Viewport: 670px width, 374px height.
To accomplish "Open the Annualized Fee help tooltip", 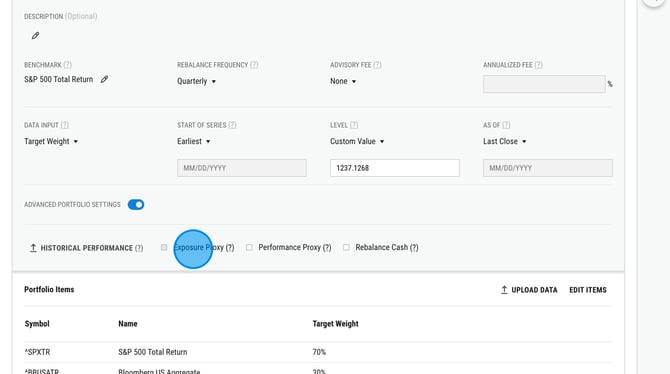I will tap(538, 65).
